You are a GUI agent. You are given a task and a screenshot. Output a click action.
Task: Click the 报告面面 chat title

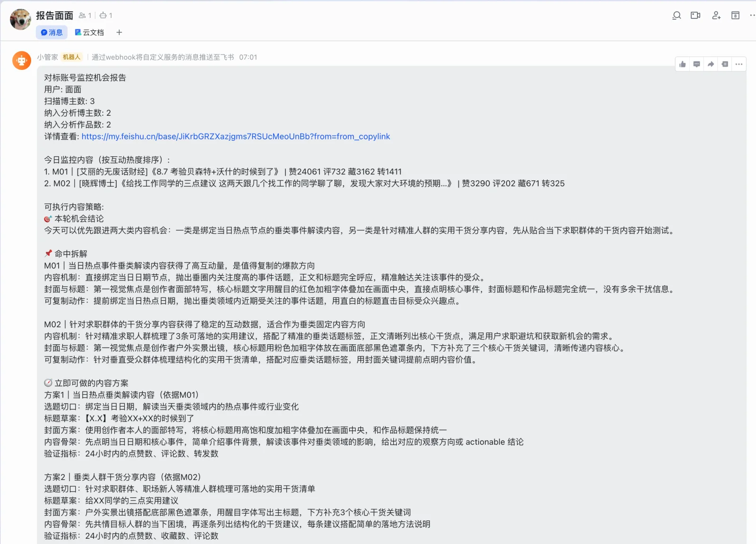(x=55, y=16)
